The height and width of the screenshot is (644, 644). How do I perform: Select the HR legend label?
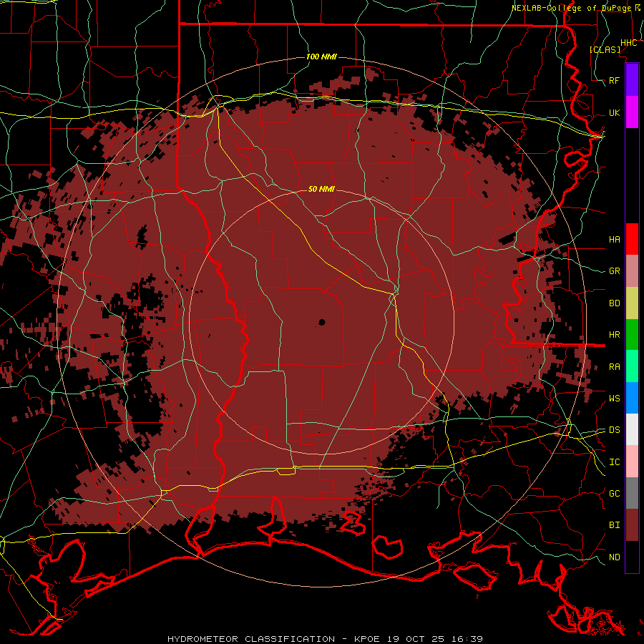coord(615,335)
